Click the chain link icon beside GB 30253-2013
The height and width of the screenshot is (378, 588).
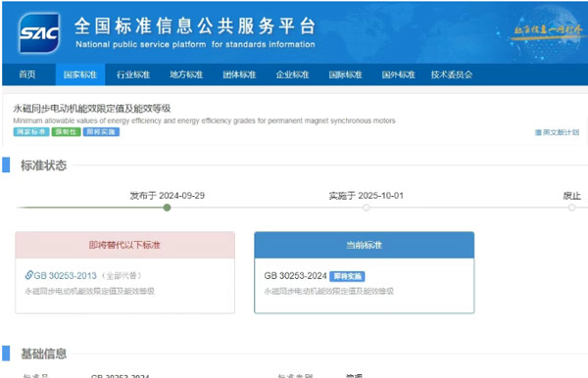pos(28,275)
